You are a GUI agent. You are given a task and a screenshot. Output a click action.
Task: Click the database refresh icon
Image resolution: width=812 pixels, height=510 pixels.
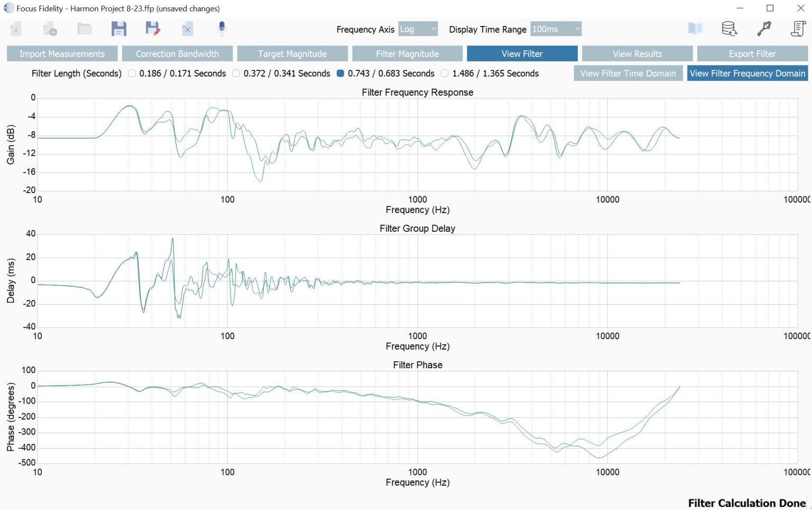click(730, 29)
